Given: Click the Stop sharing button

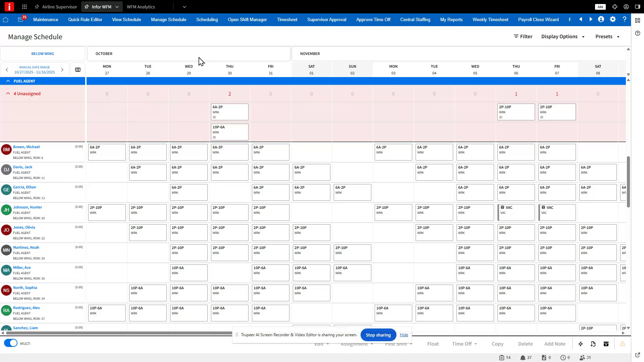Looking at the screenshot, I should pos(378,335).
